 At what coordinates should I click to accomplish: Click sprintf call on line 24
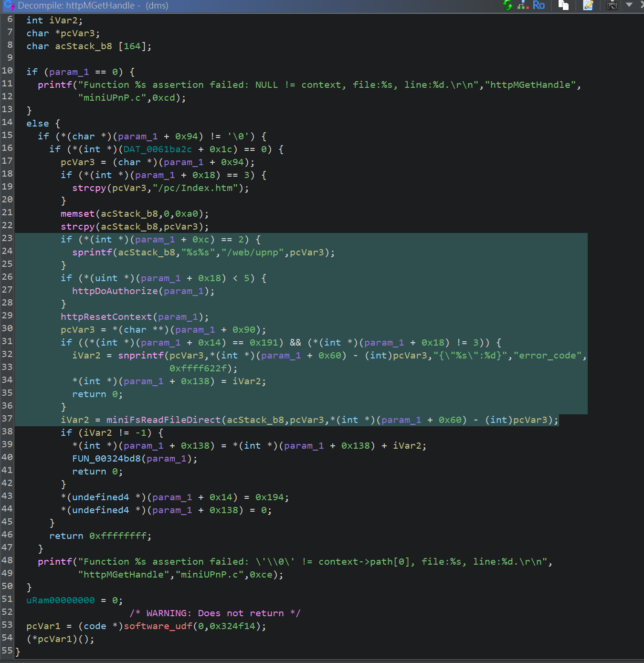point(92,253)
